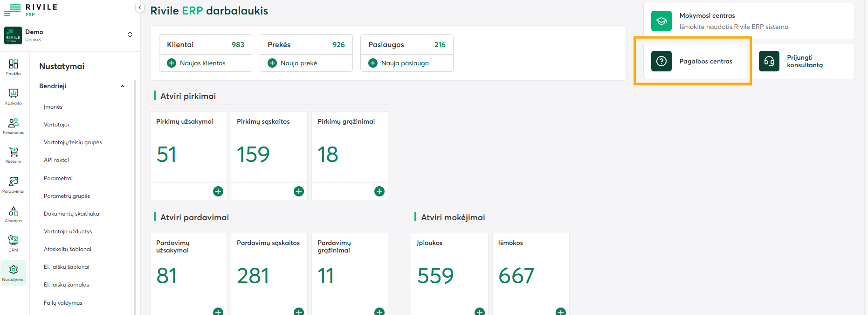
Task: Open the Pardavimų sąskaitos 281 tile
Action: tap(269, 268)
